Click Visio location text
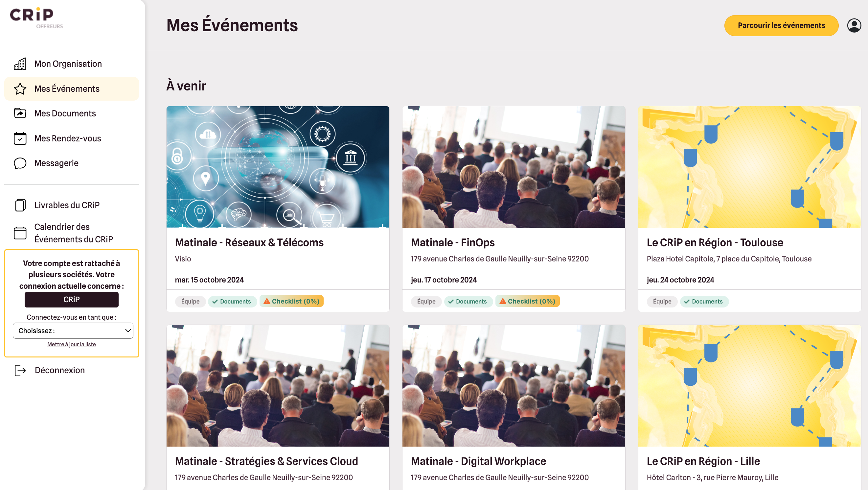This screenshot has height=490, width=868. 183,259
